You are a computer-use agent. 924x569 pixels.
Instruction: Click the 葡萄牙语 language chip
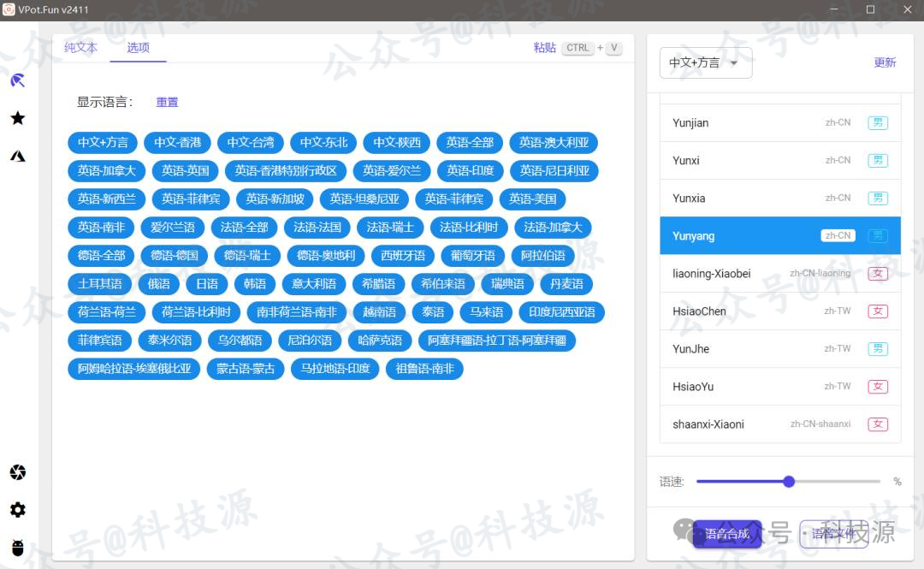[x=472, y=256]
